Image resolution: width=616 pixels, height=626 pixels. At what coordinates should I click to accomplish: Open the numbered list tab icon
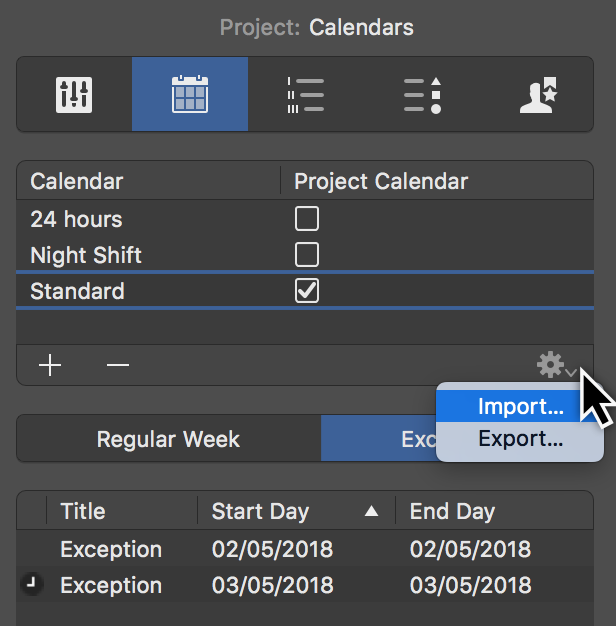click(x=304, y=95)
